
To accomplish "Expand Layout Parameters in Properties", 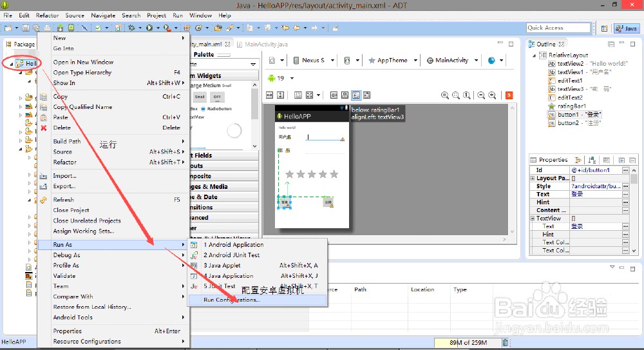I will pos(533,178).
